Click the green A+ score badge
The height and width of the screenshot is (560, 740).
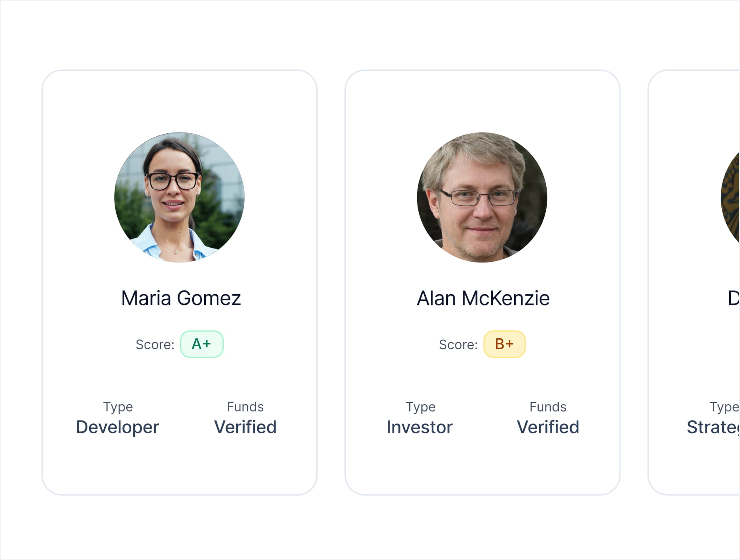coord(202,344)
